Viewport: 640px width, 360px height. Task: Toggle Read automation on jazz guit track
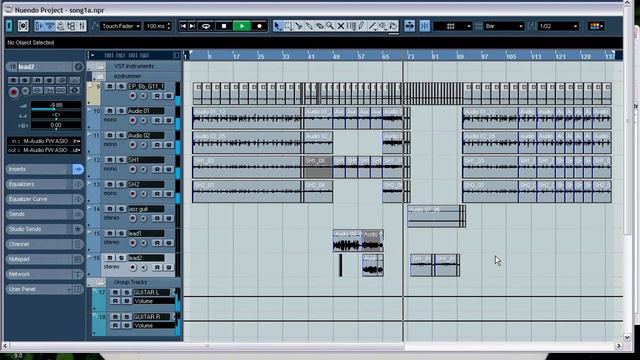157,218
